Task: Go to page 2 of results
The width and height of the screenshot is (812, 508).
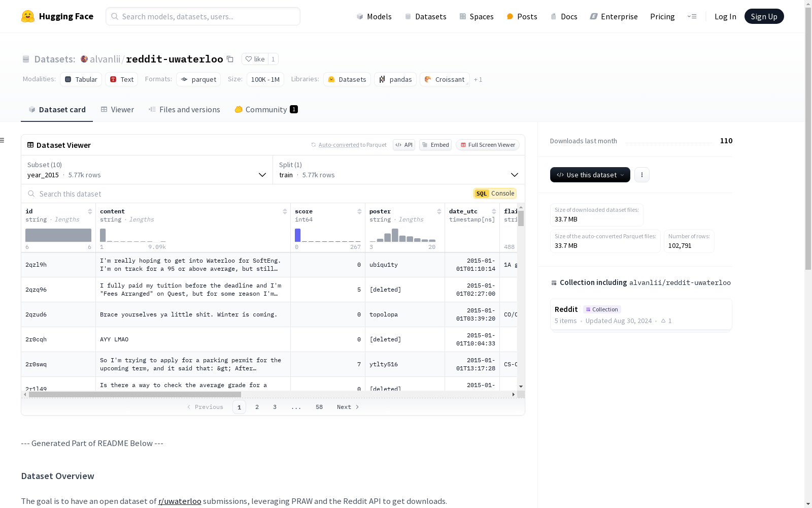Action: pyautogui.click(x=257, y=407)
